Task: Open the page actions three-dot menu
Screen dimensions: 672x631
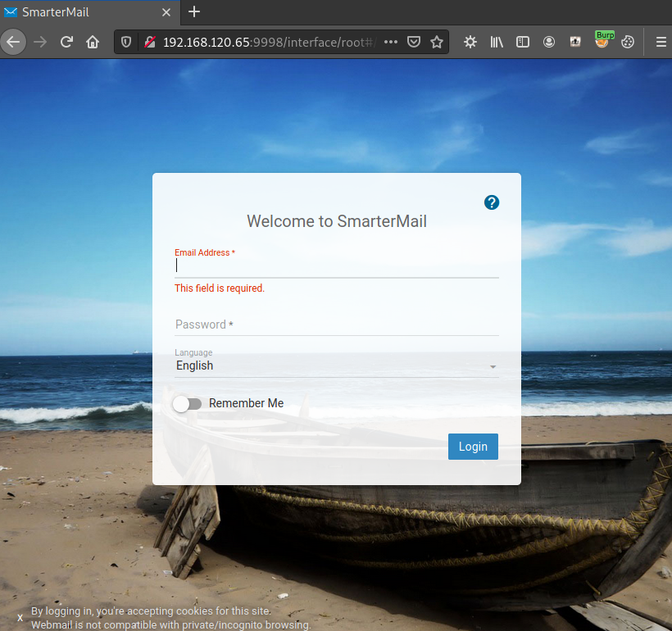Action: pyautogui.click(x=391, y=42)
